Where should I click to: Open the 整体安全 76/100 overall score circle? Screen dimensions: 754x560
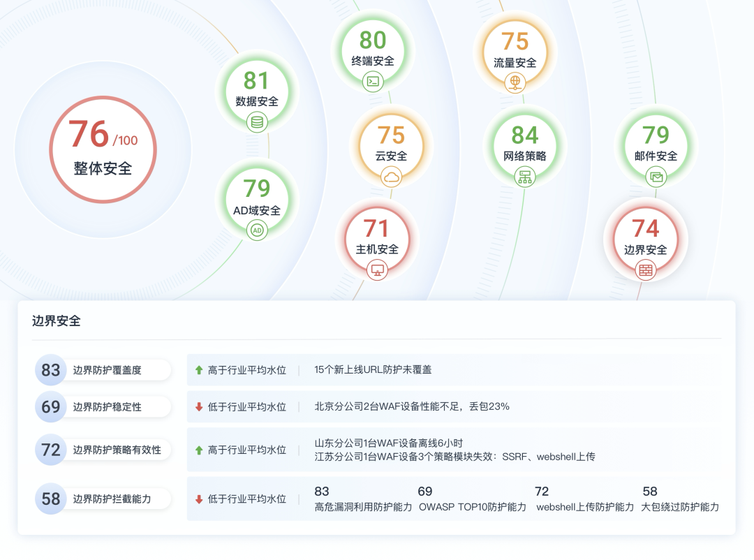(103, 149)
